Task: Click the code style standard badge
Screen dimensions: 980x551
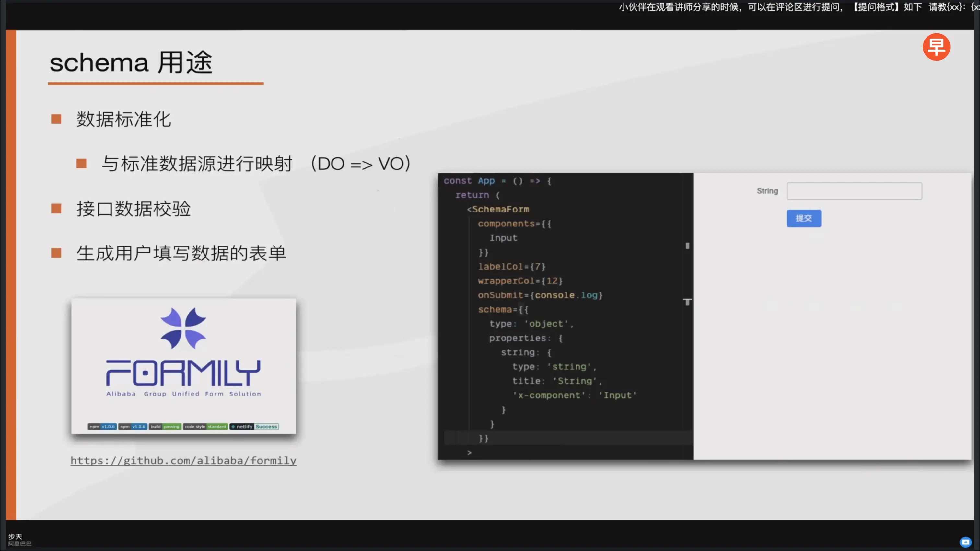Action: 205,426
